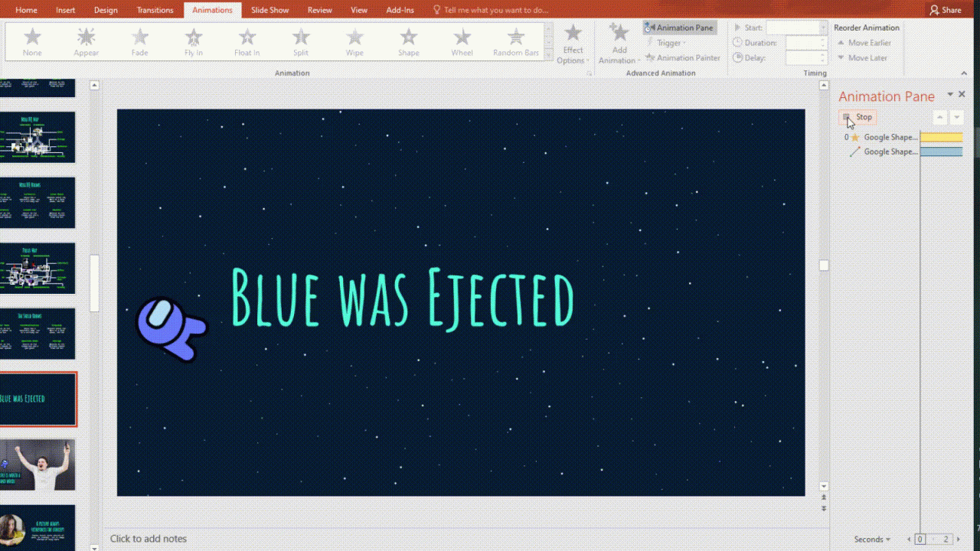The height and width of the screenshot is (551, 980).
Task: Decrease Delay stepper value
Action: pyautogui.click(x=824, y=61)
